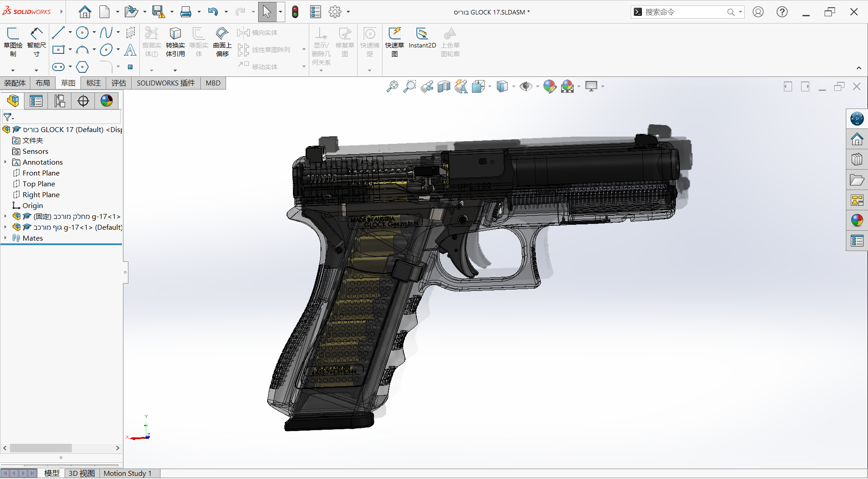Viewport: 868px width, 479px height.
Task: Open the user account login icon
Action: [758, 12]
